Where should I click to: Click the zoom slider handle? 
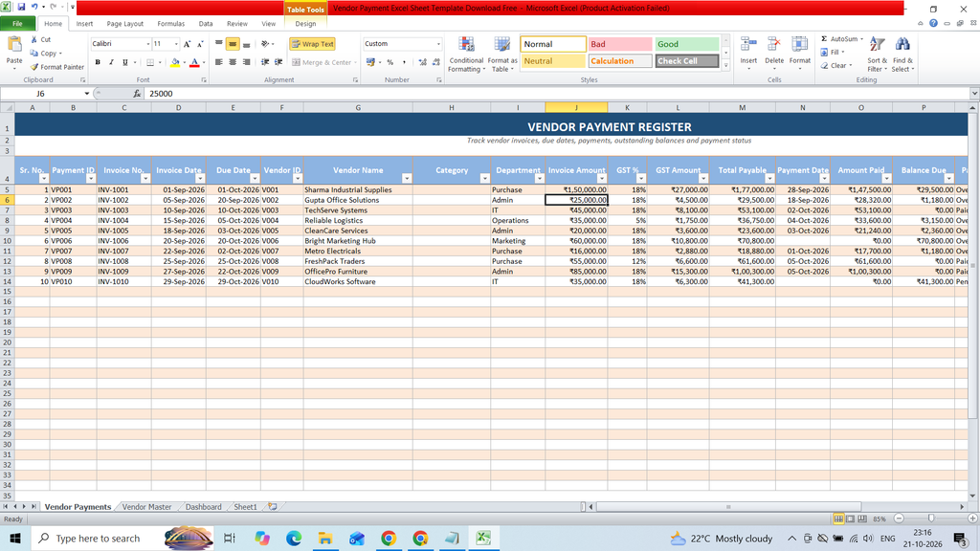(x=930, y=518)
